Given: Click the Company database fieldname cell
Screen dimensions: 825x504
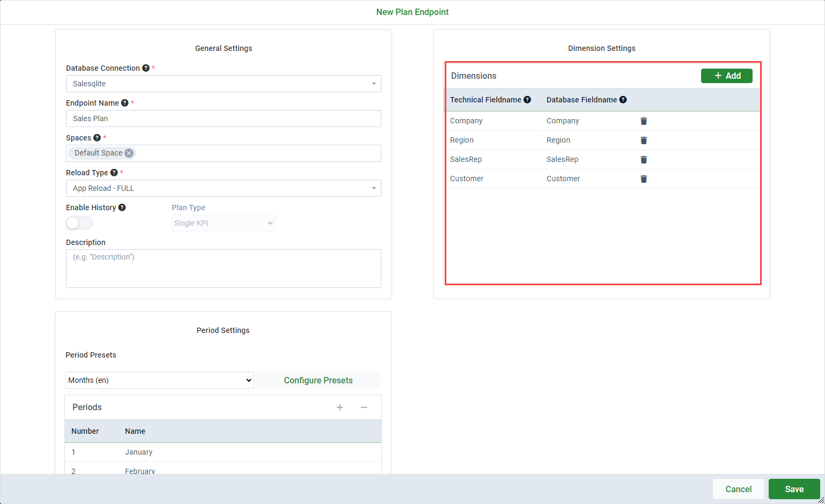Looking at the screenshot, I should point(563,121).
